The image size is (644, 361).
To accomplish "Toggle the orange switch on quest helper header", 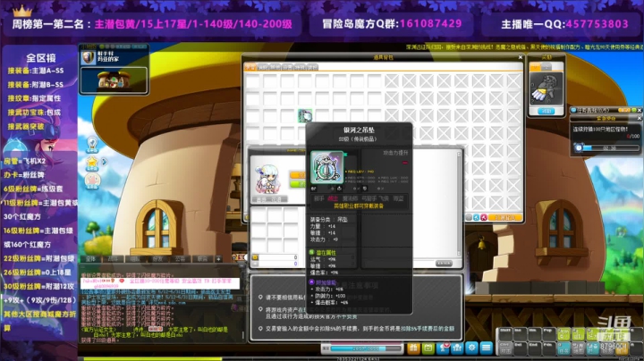I will click(624, 110).
